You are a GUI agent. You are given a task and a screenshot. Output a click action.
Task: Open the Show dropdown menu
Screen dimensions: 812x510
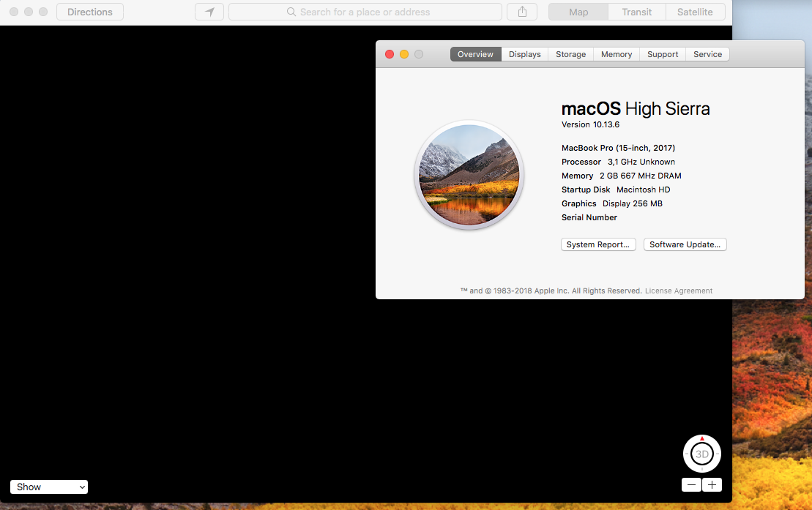[49, 487]
